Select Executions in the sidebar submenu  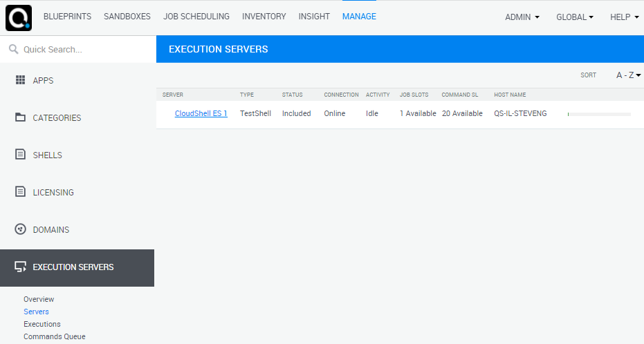(x=42, y=324)
